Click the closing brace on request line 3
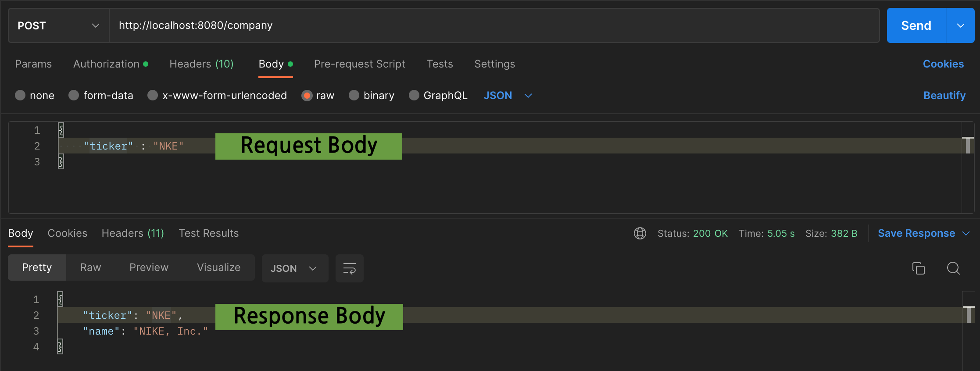Viewport: 980px width, 371px height. coord(61,161)
